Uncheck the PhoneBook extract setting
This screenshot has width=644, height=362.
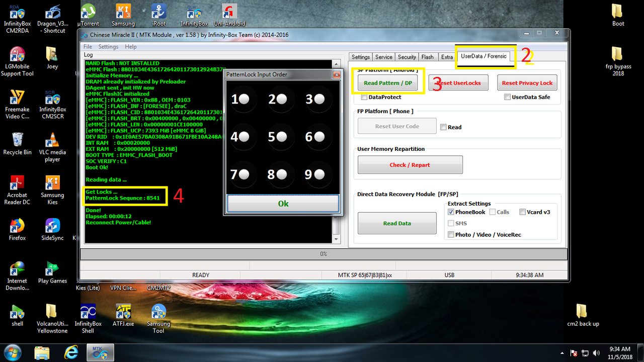pyautogui.click(x=451, y=212)
